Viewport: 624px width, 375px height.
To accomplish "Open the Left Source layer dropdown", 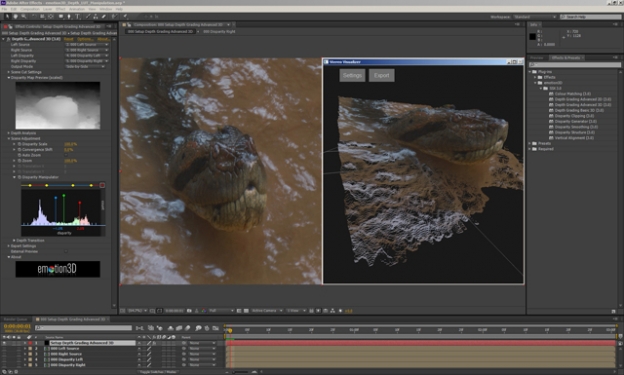I will [x=87, y=45].
